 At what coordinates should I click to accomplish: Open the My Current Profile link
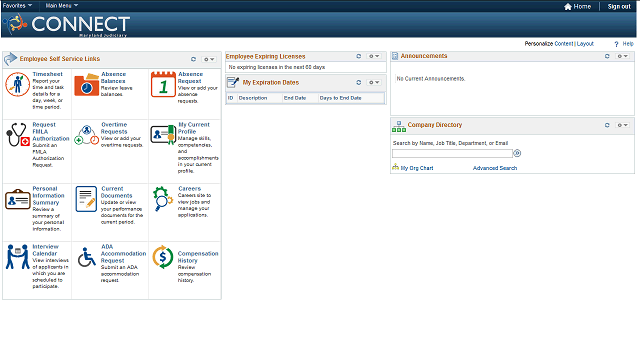pyautogui.click(x=193, y=128)
